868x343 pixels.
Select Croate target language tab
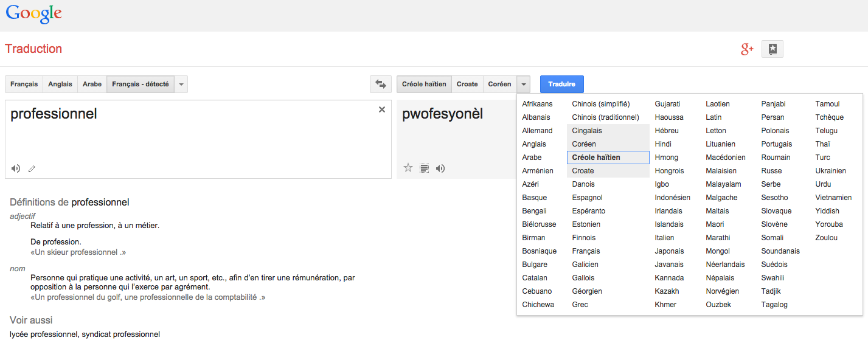point(467,85)
